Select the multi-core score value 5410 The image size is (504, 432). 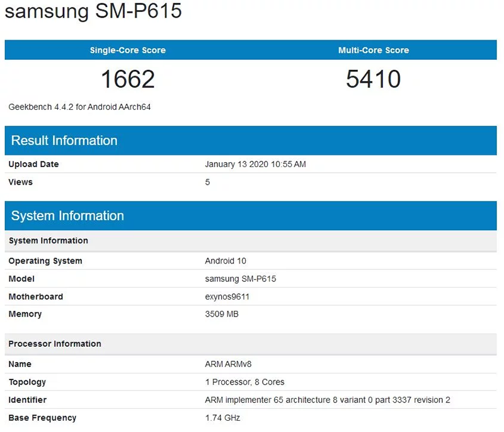(374, 79)
